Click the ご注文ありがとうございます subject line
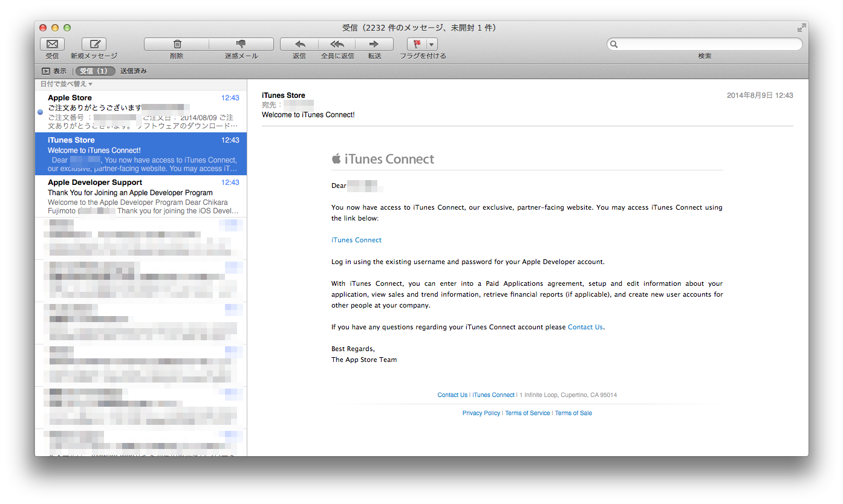 pos(94,108)
